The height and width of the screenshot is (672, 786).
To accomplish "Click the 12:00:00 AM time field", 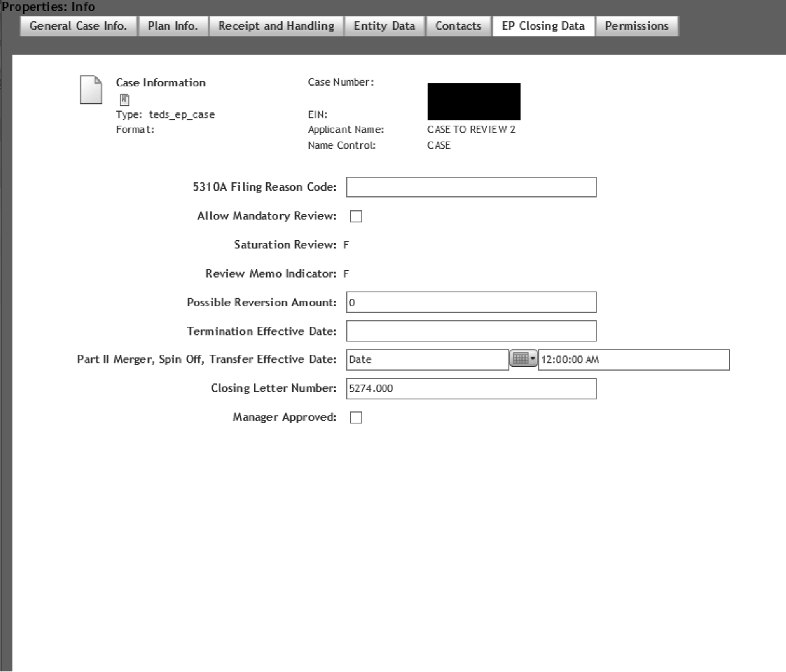I will click(633, 360).
